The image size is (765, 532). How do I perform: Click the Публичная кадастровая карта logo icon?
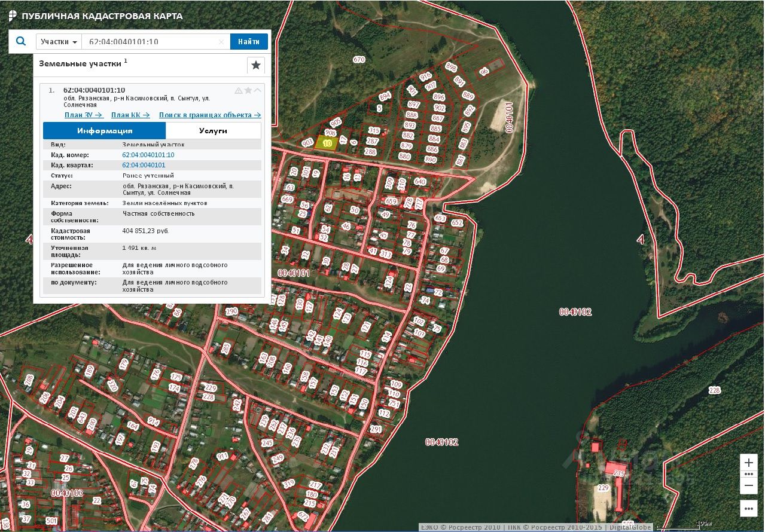[13, 16]
